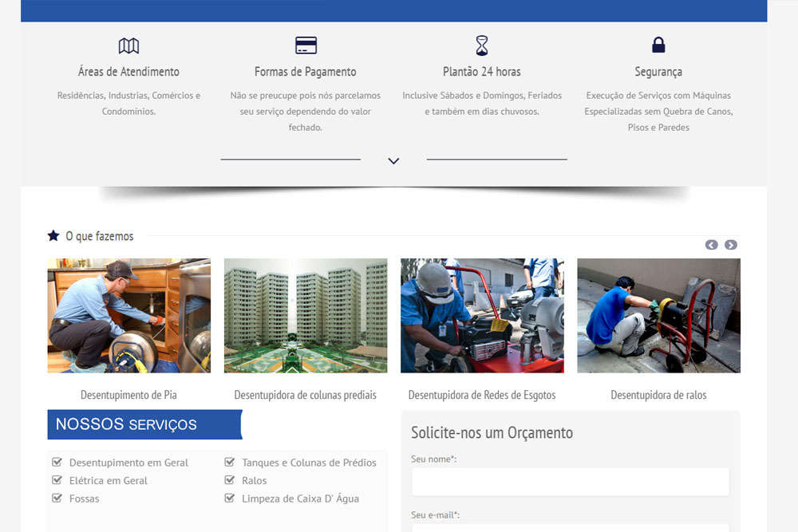Toggle the Tanques e Colunas de Prédios check icon
Viewport: 798px width, 532px height.
[x=230, y=462]
